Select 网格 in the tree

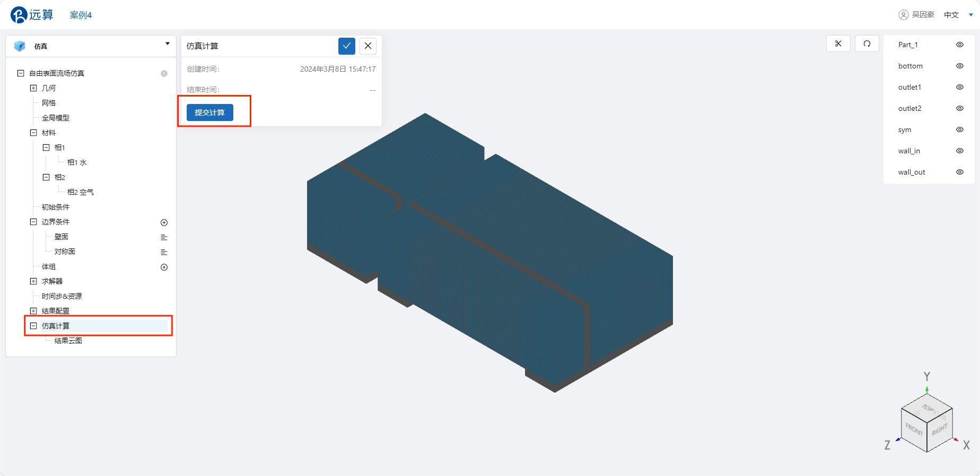coord(49,103)
